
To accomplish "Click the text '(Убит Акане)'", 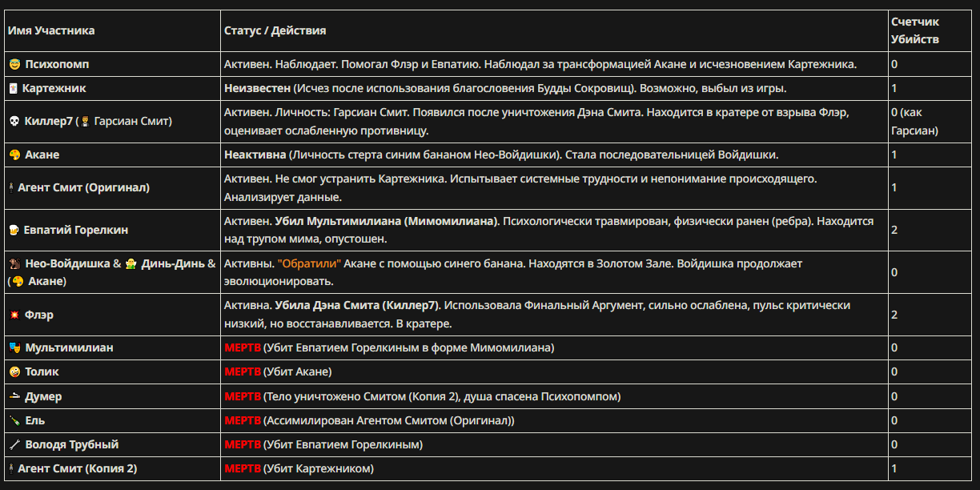I will 297,372.
